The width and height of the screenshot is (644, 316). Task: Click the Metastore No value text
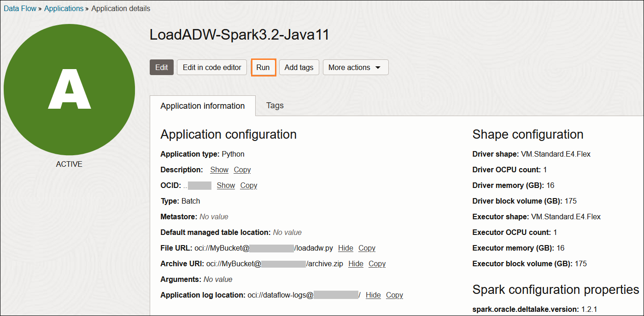tap(214, 217)
